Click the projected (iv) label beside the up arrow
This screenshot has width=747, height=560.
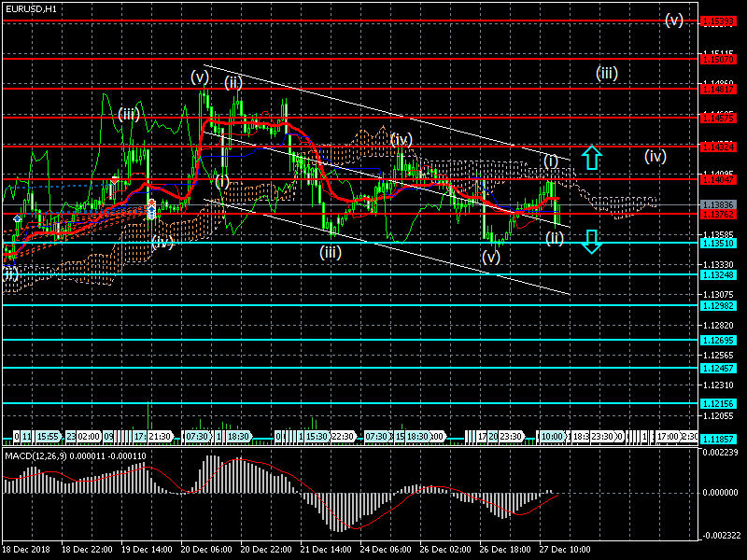655,156
